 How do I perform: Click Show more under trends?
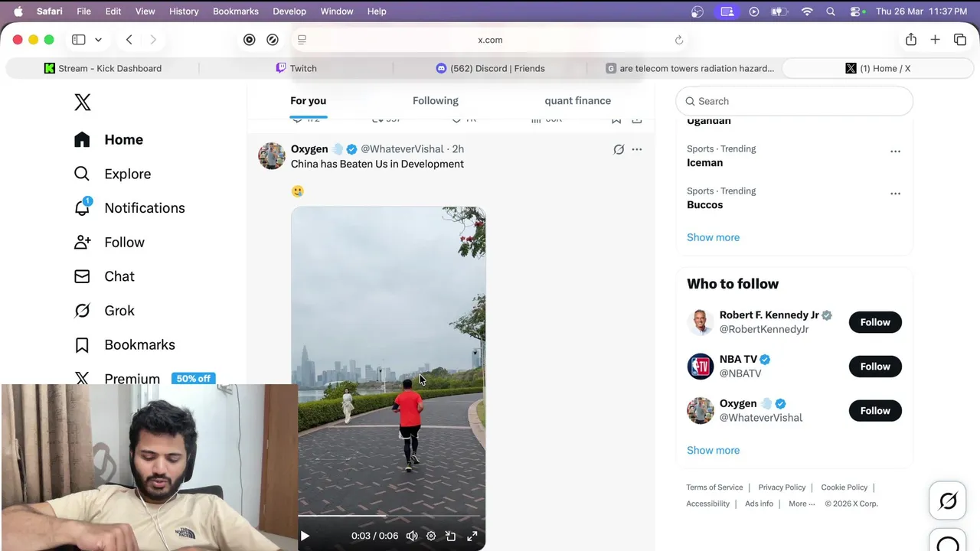click(x=713, y=237)
